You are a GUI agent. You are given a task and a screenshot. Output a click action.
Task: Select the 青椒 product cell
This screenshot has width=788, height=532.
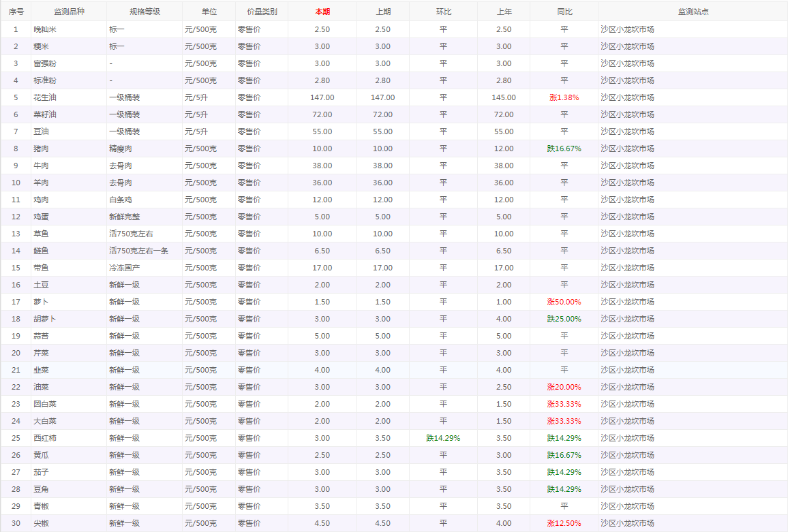point(69,506)
